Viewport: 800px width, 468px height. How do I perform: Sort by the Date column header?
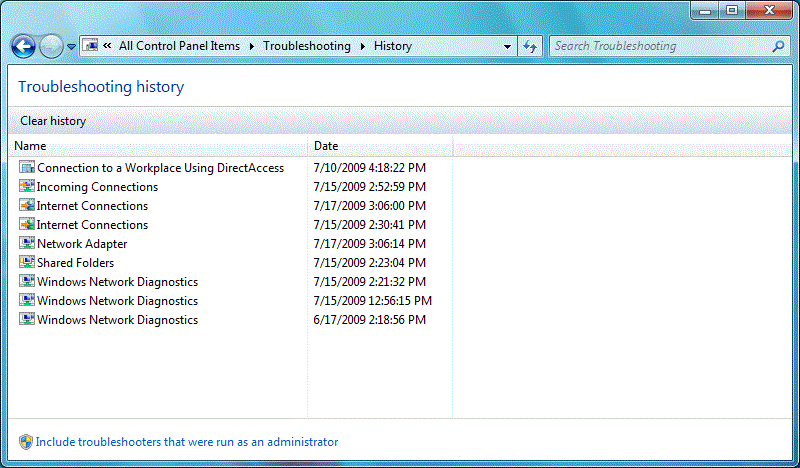[380, 146]
